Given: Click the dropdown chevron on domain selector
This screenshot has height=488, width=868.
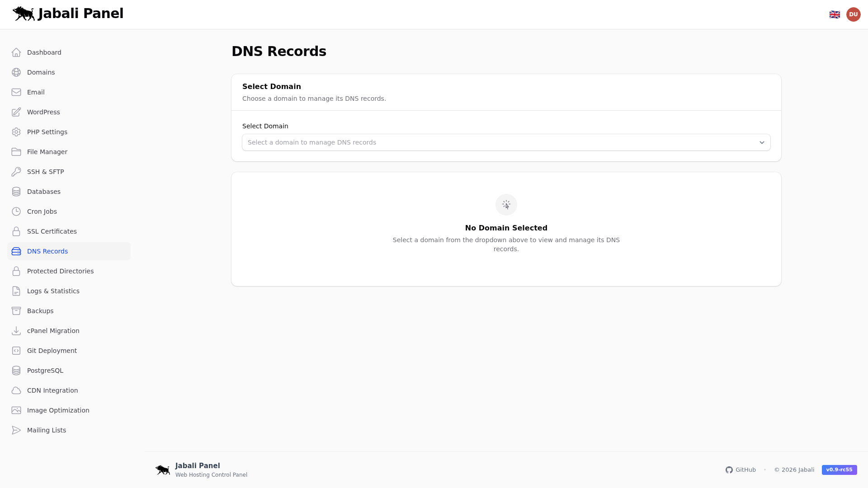Looking at the screenshot, I should click(762, 142).
